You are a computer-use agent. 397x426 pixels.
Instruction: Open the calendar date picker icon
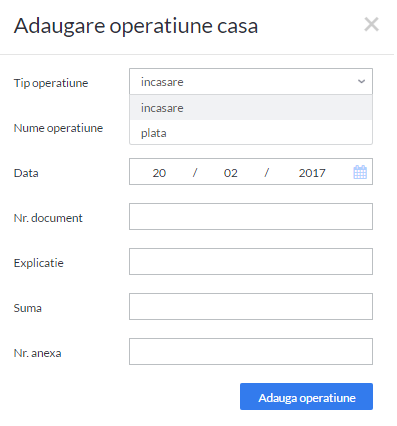[360, 172]
